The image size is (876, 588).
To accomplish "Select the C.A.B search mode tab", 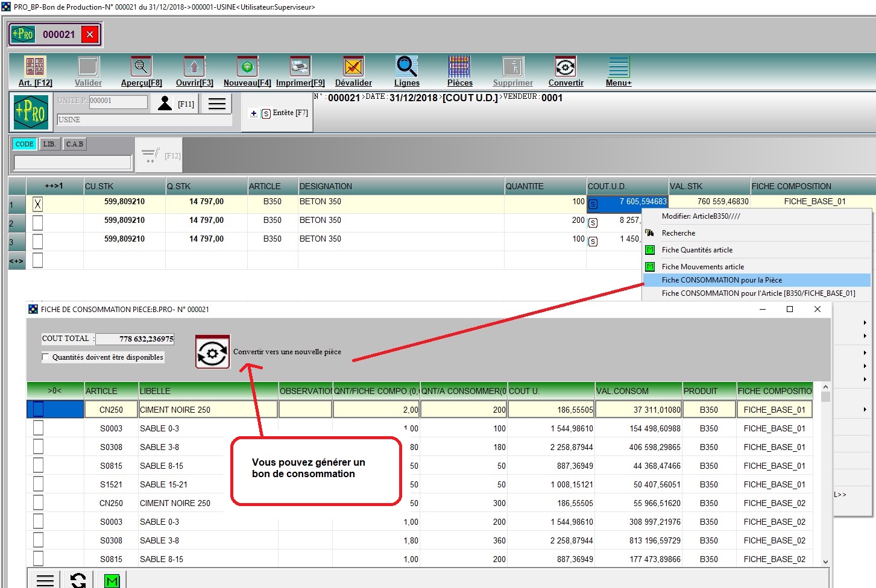I will (75, 144).
